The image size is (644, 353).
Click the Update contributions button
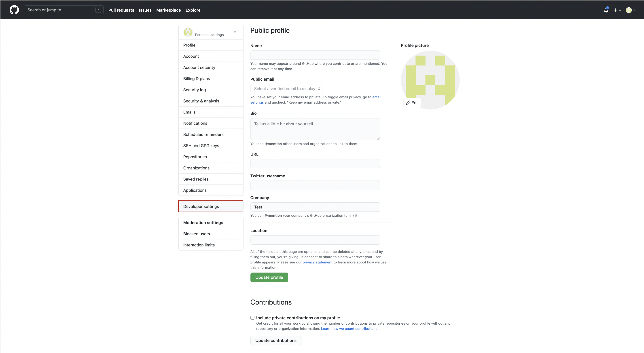pos(276,340)
